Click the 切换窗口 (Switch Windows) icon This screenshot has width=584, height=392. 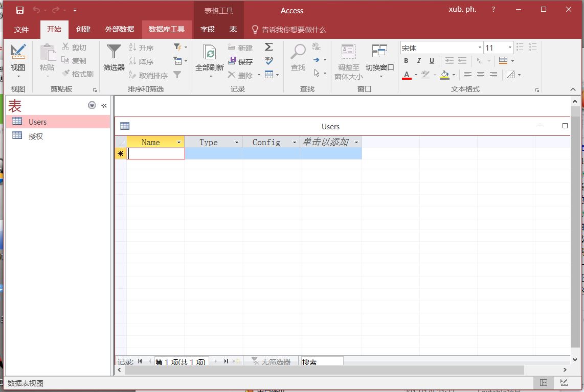pos(379,52)
